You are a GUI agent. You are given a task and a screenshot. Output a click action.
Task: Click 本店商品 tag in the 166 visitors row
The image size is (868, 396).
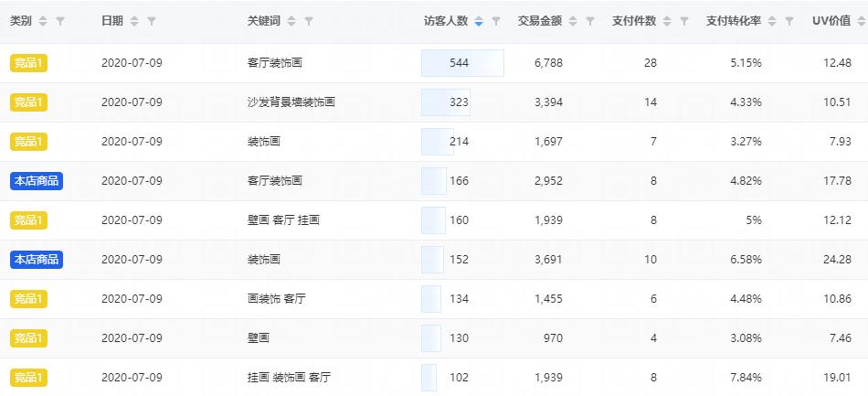point(37,181)
